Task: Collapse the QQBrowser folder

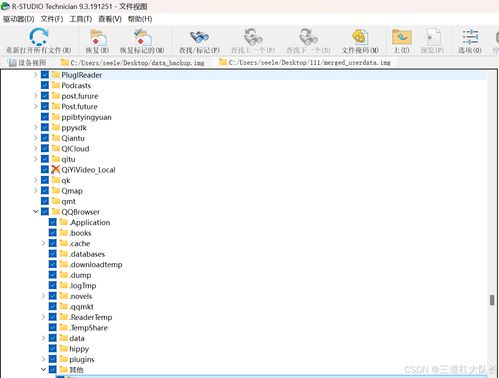Action: tap(36, 211)
